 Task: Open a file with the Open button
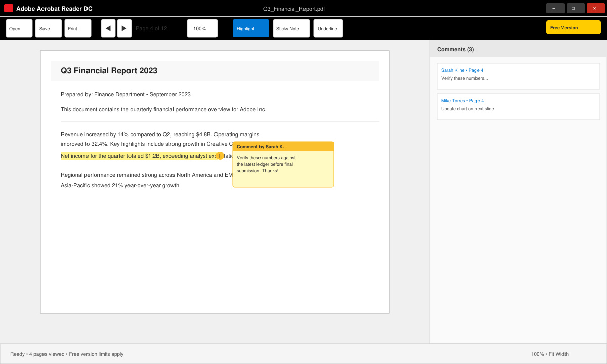coord(19,28)
